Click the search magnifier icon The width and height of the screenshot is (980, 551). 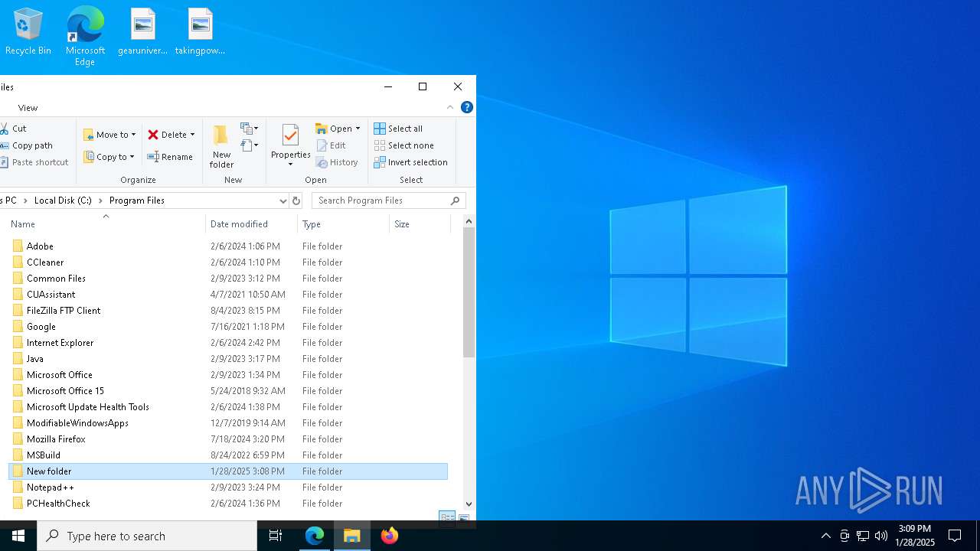click(455, 201)
